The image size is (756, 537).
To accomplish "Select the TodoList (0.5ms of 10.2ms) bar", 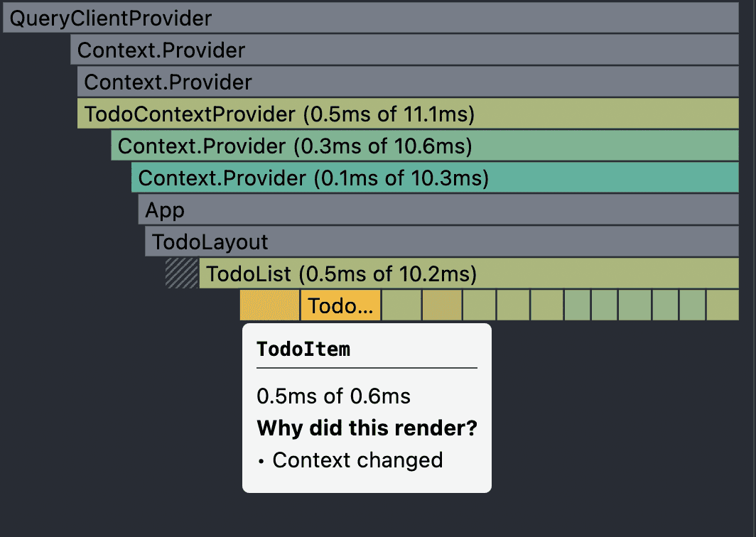I will point(469,273).
